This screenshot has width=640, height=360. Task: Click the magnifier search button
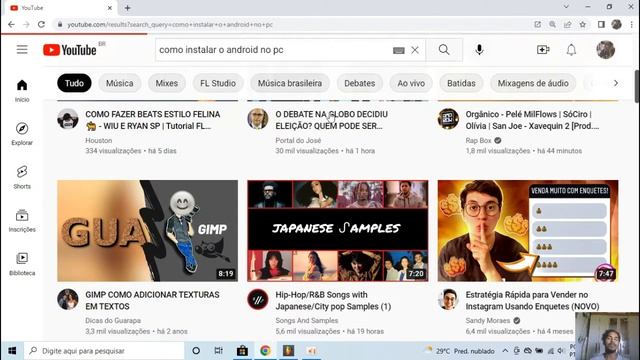coord(444,50)
